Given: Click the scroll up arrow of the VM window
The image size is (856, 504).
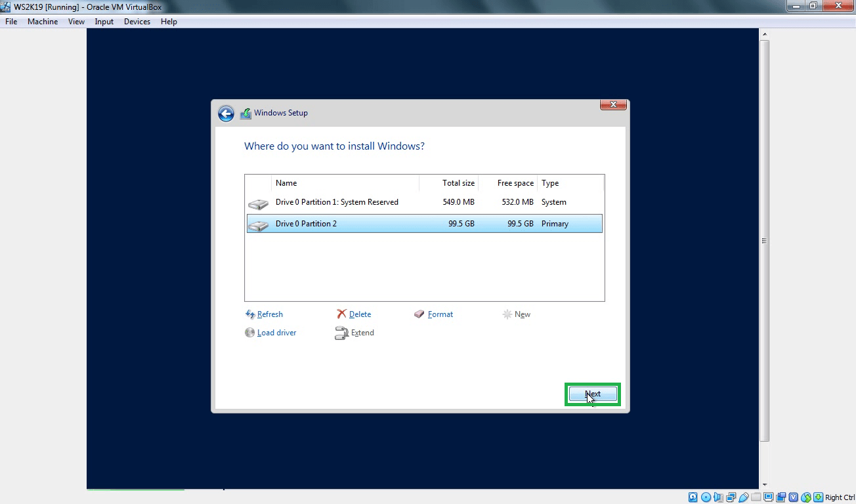Looking at the screenshot, I should [764, 34].
